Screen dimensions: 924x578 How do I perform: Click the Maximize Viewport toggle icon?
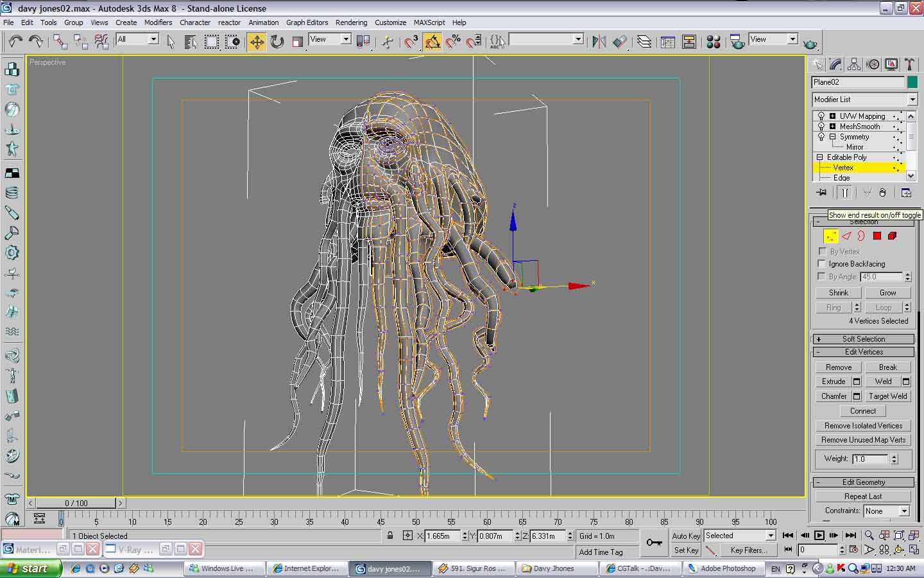[914, 550]
